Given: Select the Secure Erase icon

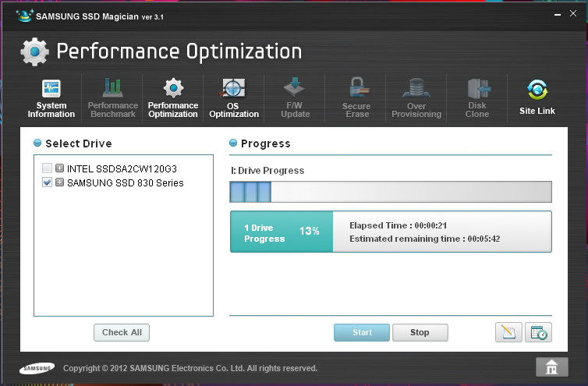Looking at the screenshot, I should coord(356,97).
